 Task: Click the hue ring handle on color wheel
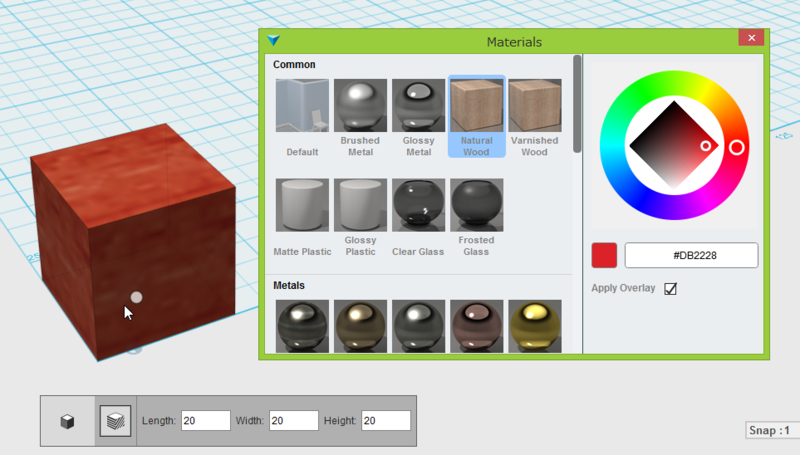(x=736, y=147)
